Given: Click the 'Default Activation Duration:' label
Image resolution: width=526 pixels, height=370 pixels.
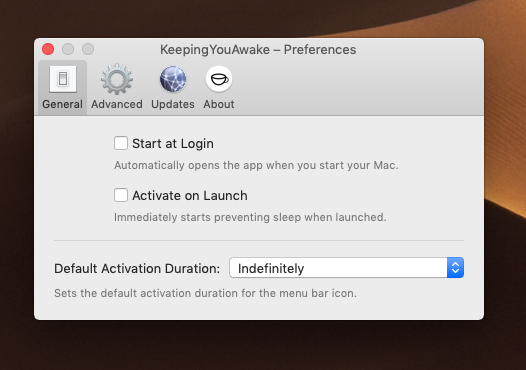Looking at the screenshot, I should [137, 269].
